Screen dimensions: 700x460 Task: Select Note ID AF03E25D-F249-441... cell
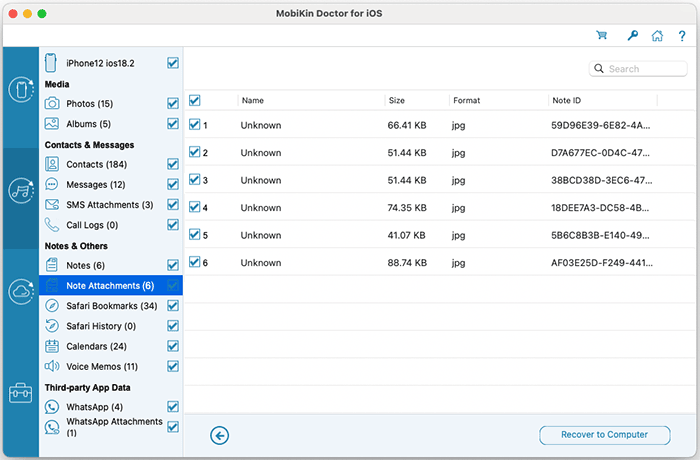602,263
